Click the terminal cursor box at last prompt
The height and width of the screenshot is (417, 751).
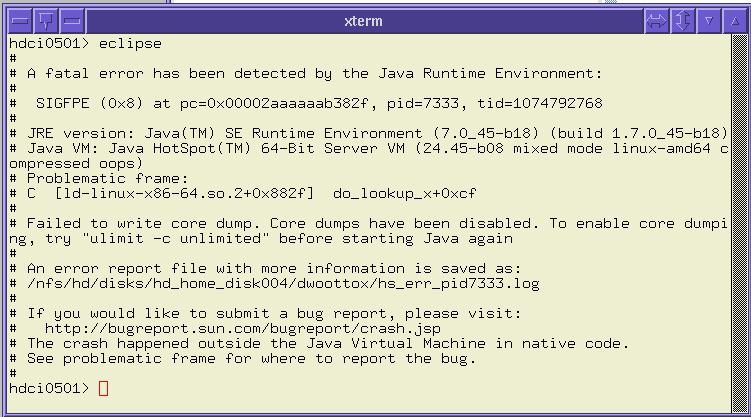105,388
